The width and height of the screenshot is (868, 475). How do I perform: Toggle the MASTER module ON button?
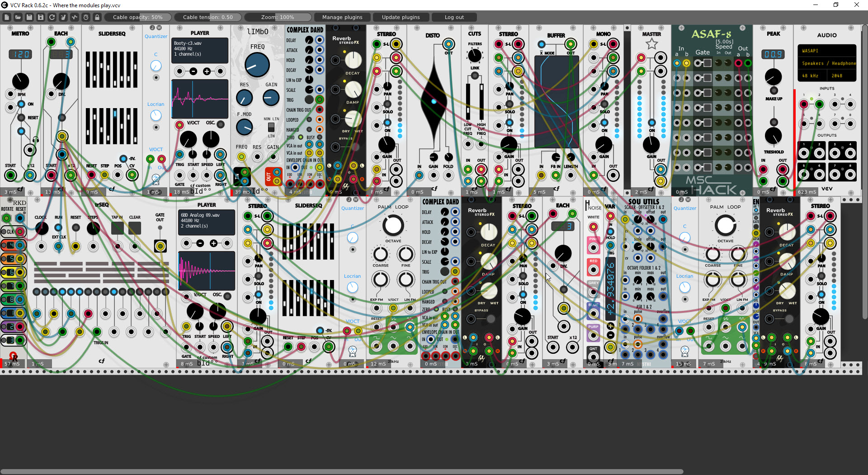(651, 123)
